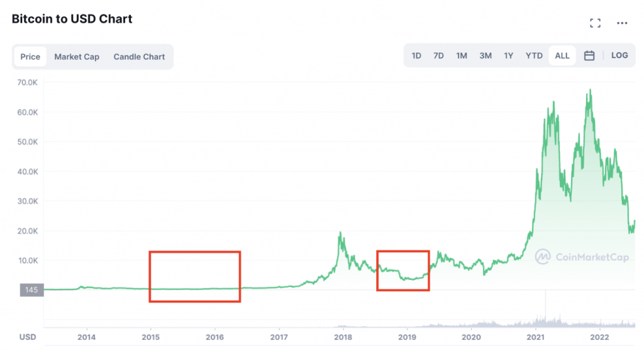
Task: Click the 2019 label on time axis
Action: pos(407,337)
